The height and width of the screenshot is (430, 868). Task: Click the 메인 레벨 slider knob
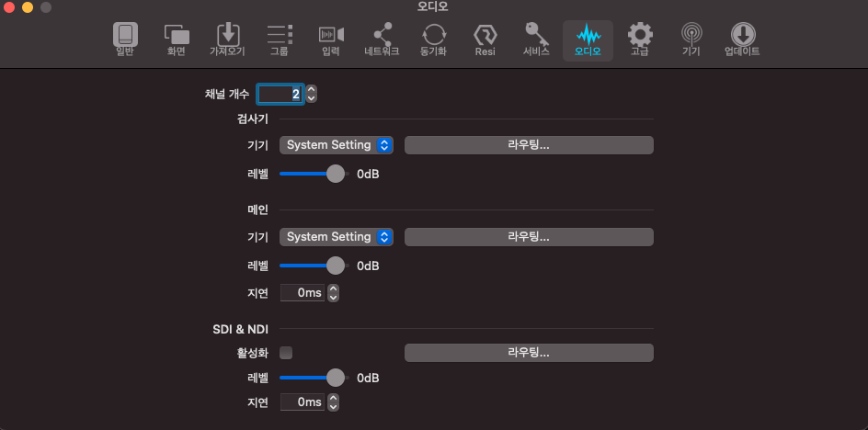point(336,266)
